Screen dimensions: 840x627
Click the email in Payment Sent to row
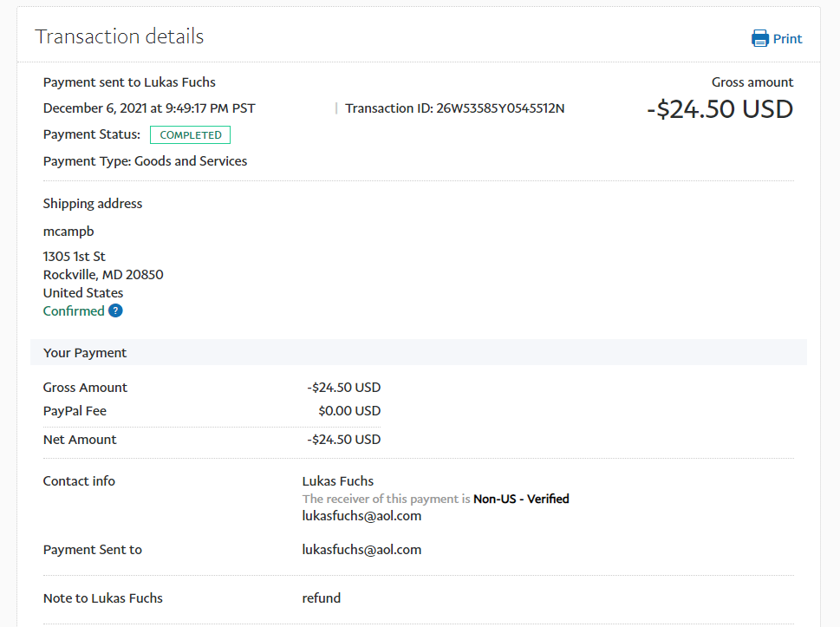tap(361, 550)
